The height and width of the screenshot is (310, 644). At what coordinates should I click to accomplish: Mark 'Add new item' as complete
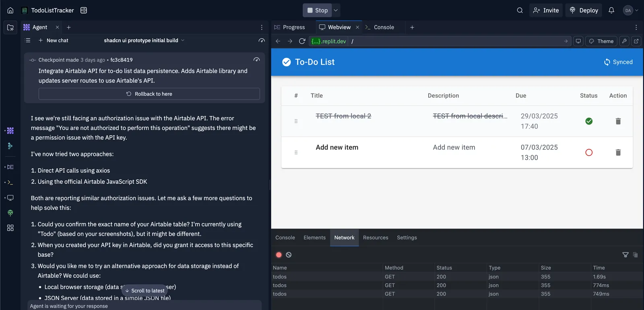tap(589, 152)
